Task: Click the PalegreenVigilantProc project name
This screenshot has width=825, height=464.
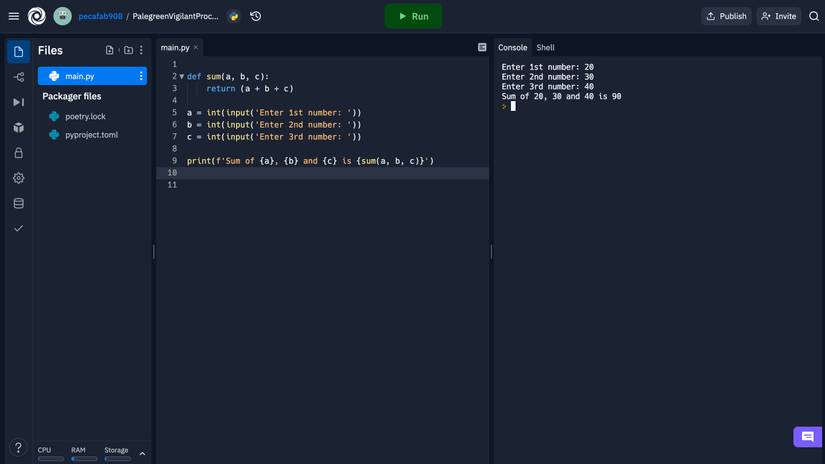Action: click(175, 16)
